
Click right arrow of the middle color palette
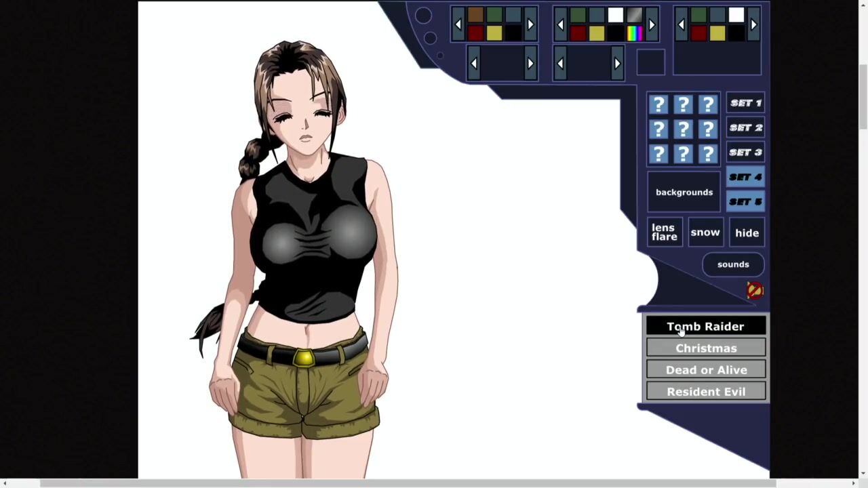(x=652, y=24)
